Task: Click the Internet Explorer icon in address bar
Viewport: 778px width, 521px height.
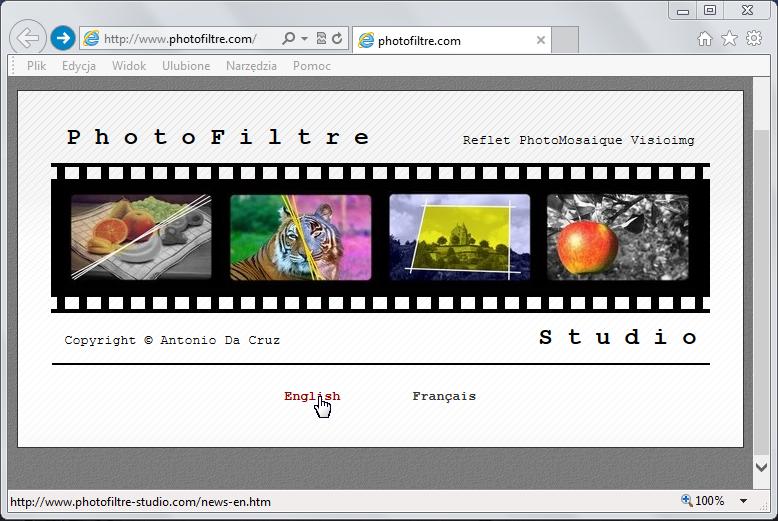Action: coord(91,38)
